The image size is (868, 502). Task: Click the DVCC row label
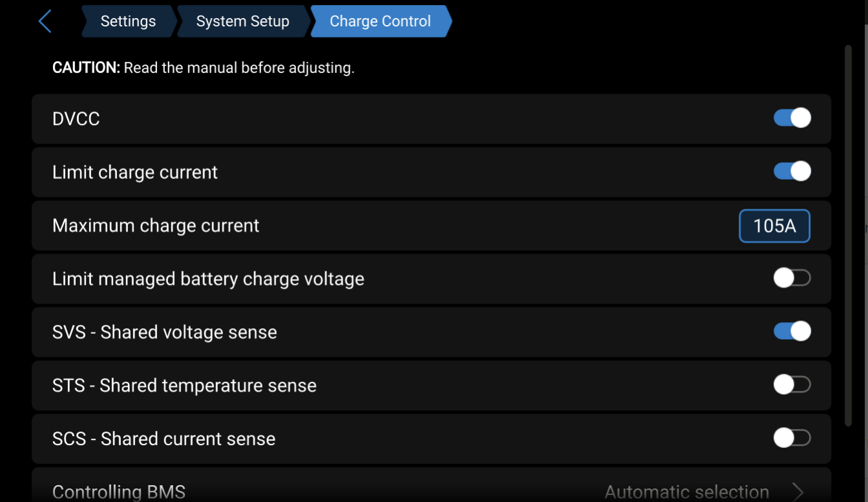[76, 119]
